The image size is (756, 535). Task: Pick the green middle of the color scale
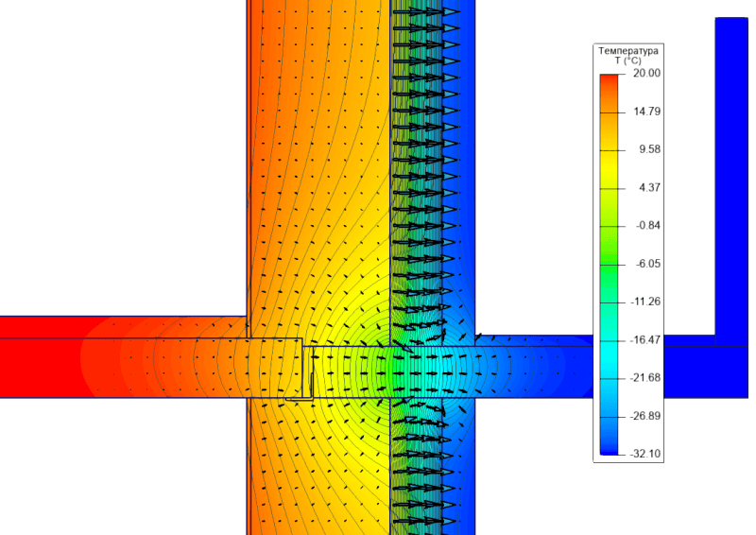point(608,246)
